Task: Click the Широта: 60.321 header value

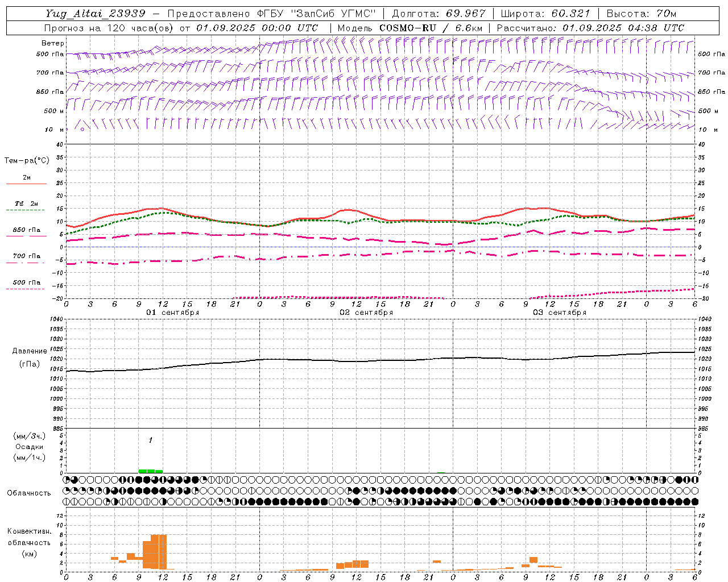Action: tap(546, 13)
